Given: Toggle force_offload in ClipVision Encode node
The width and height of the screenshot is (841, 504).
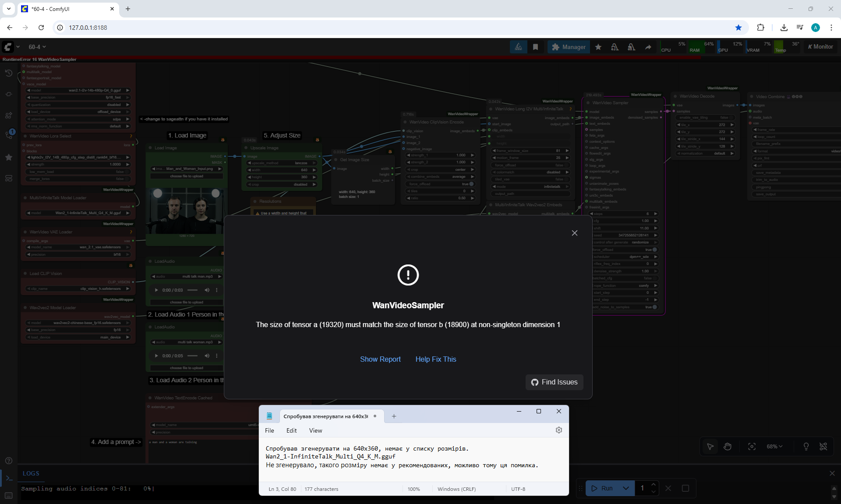Looking at the screenshot, I should (471, 184).
